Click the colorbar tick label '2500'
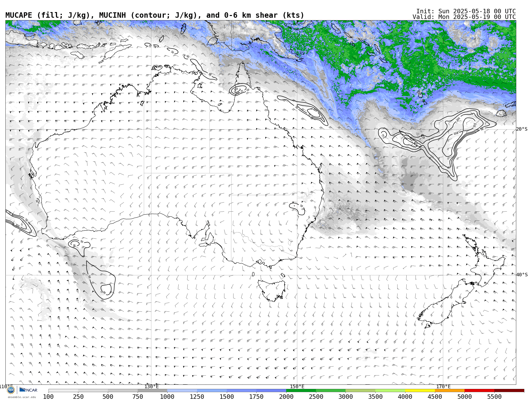532x400 pixels. [x=316, y=397]
